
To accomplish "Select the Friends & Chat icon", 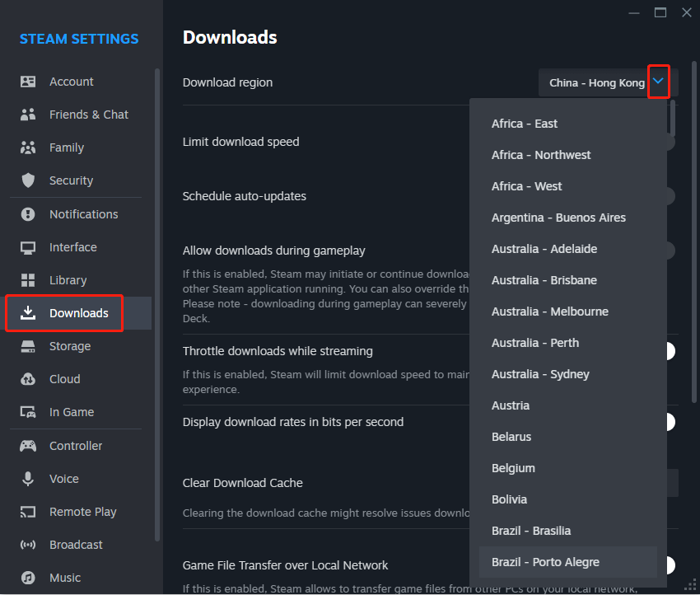I will click(28, 114).
